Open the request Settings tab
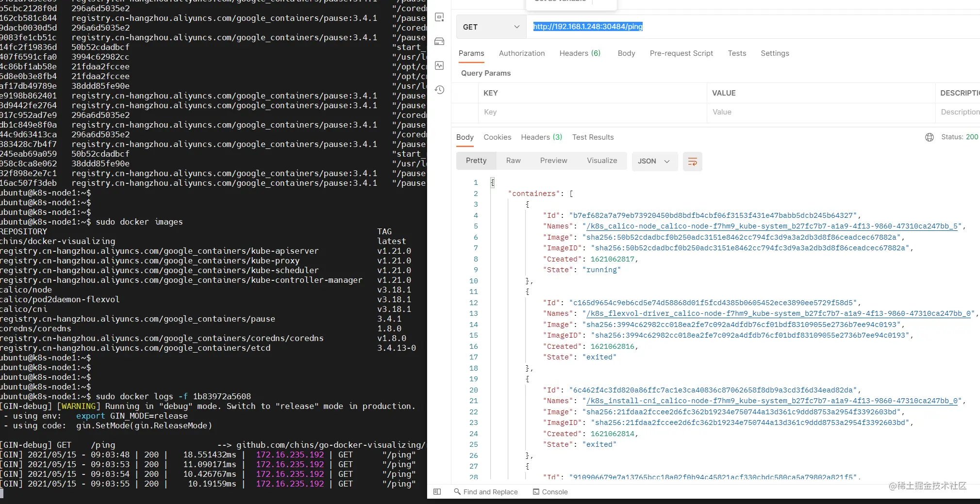 (x=775, y=53)
